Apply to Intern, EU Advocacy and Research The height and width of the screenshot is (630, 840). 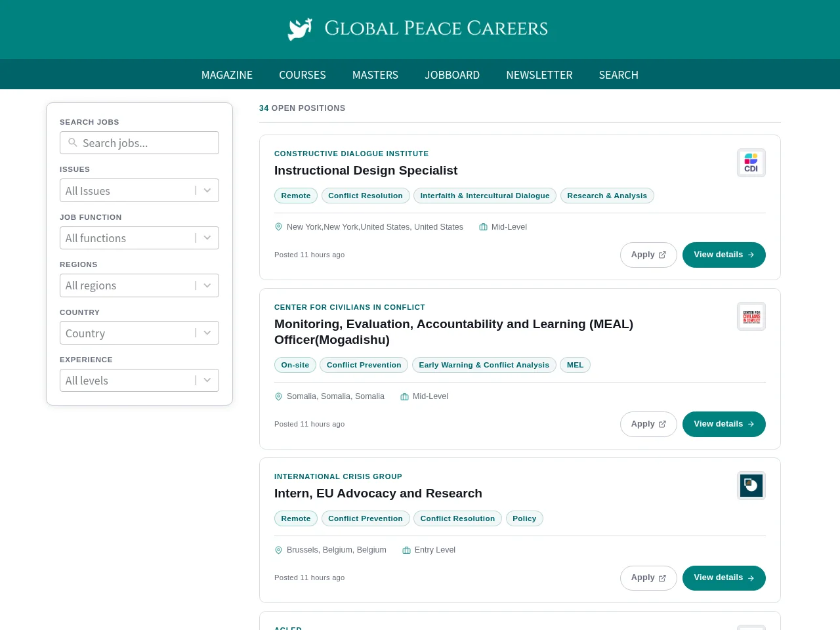(x=648, y=577)
